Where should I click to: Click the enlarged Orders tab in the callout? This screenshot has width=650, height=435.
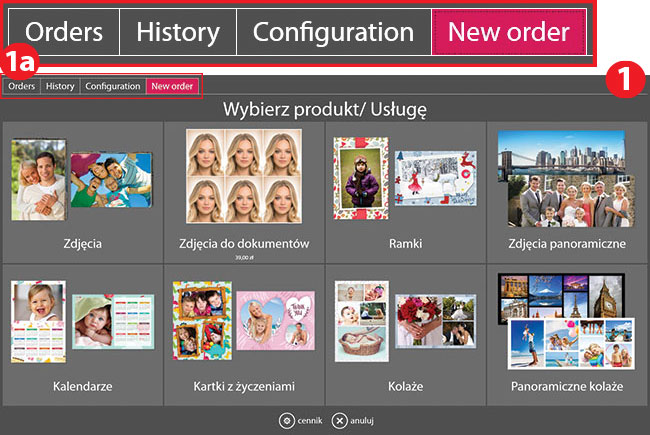tap(64, 32)
